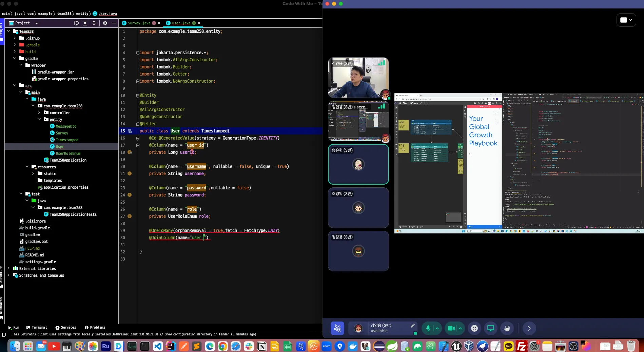Image resolution: width=644 pixels, height=352 pixels.
Task: Expand the controller package
Action: tap(39, 112)
